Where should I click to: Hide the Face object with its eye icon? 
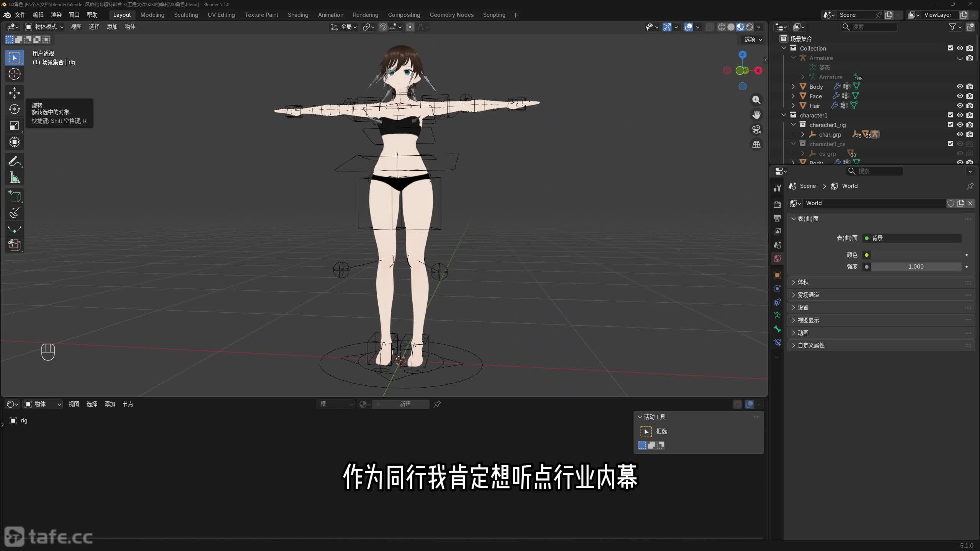tap(960, 96)
